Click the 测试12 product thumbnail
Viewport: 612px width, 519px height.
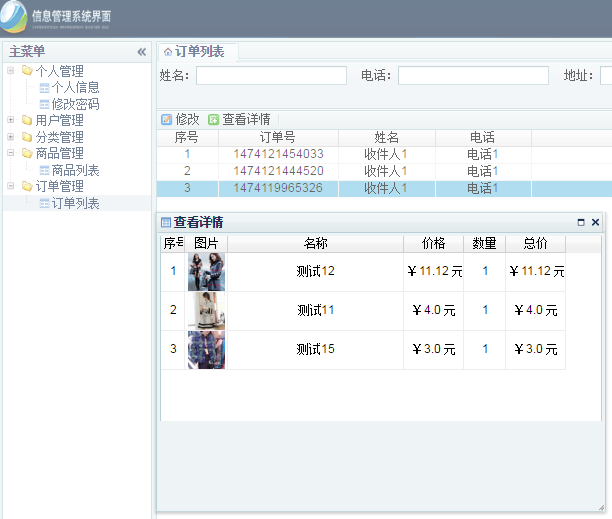point(206,272)
